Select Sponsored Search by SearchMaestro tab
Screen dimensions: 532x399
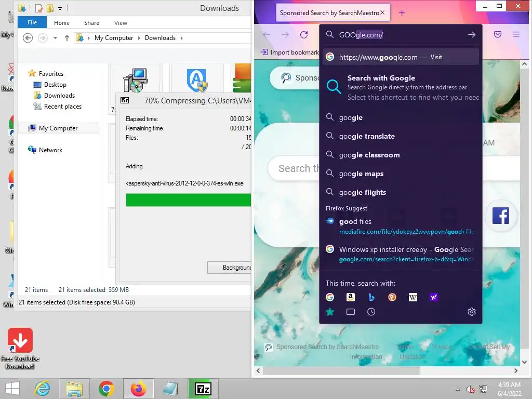coord(329,13)
